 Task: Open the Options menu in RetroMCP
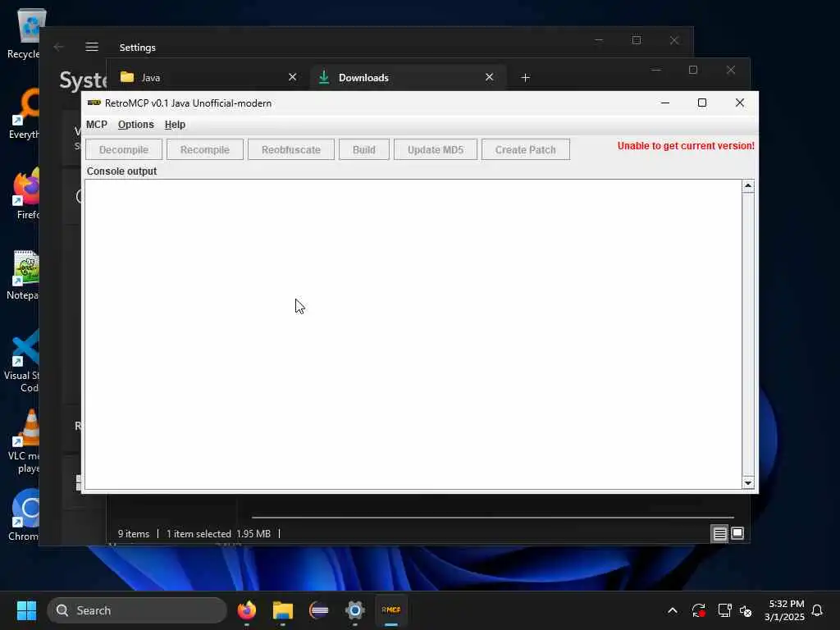(x=135, y=125)
